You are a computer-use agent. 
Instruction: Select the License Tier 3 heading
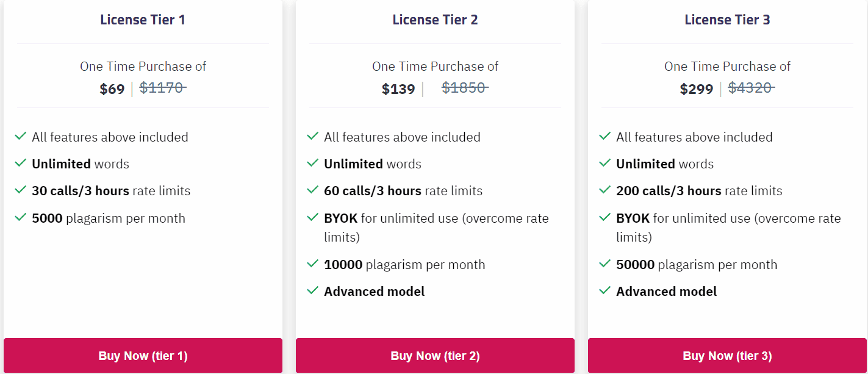[x=727, y=19]
